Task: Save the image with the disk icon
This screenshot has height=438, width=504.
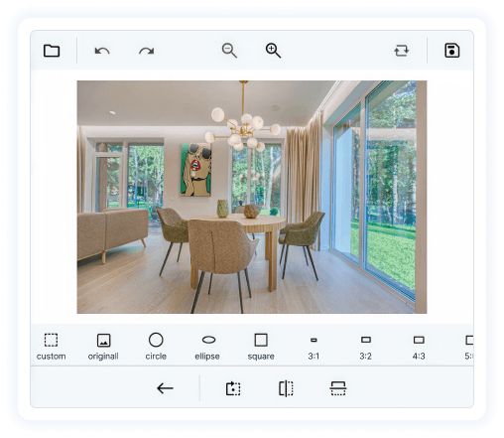Action: pos(451,51)
